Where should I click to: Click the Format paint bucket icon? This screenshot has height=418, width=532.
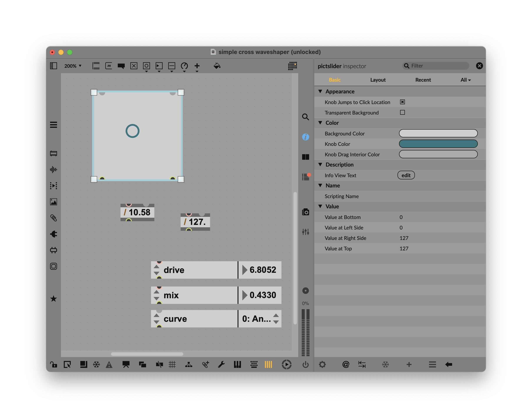point(217,66)
